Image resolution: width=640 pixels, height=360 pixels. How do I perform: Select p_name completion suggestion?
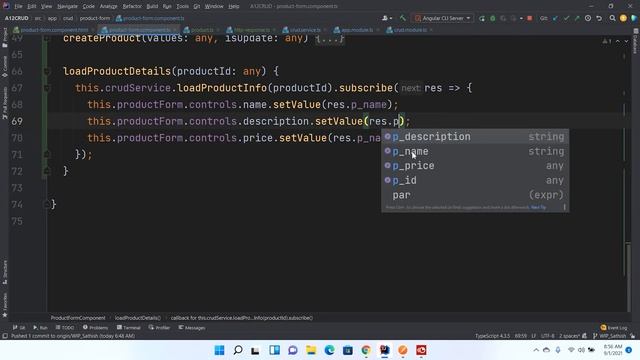[475, 151]
